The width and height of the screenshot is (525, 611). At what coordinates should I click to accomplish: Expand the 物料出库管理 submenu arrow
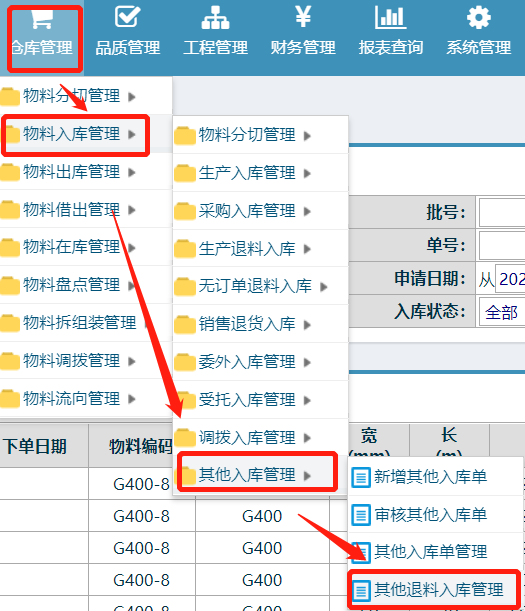point(132,172)
